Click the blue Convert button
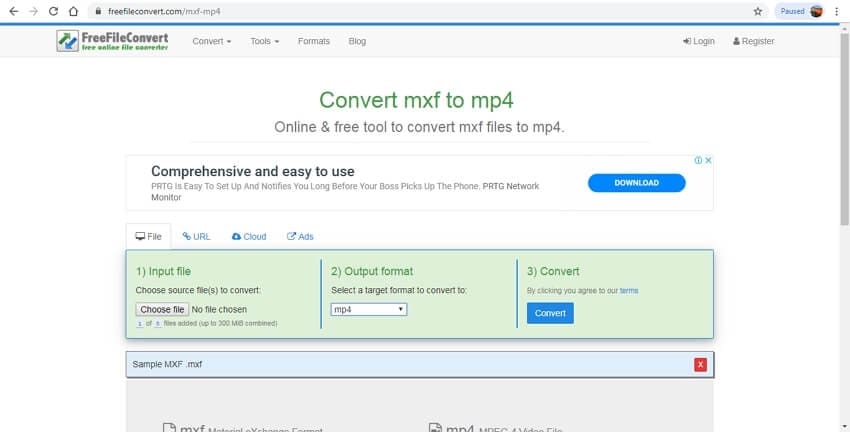 point(550,313)
